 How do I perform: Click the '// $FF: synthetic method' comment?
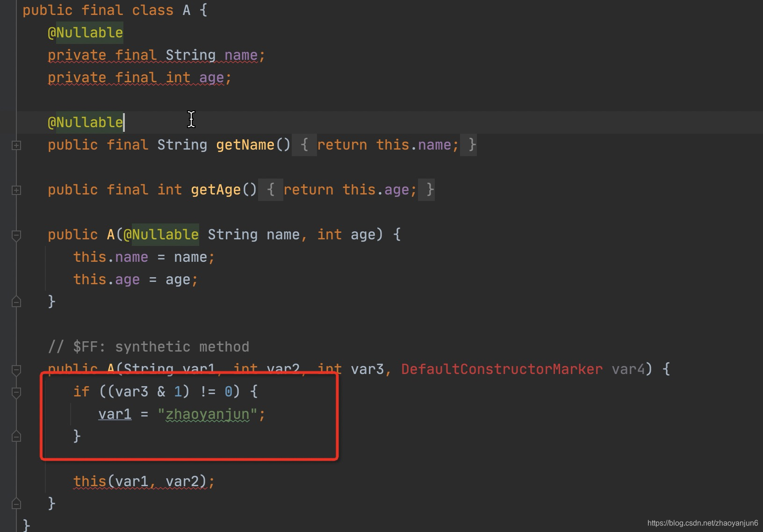point(148,347)
